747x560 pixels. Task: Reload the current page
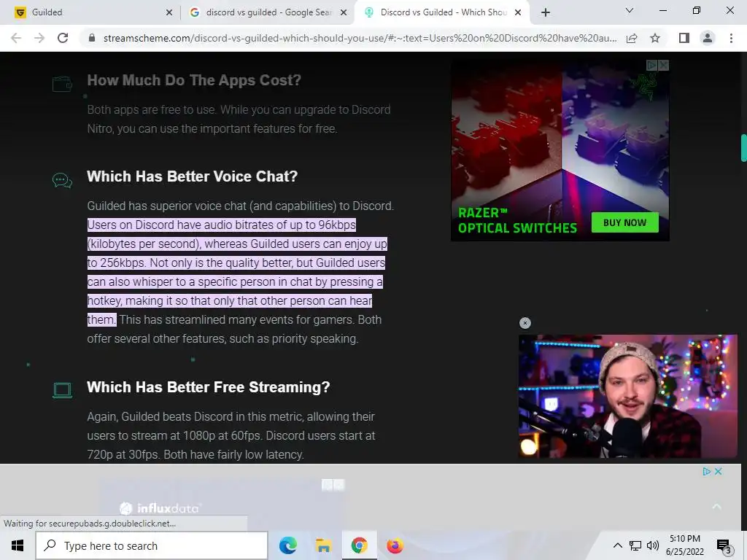click(63, 38)
